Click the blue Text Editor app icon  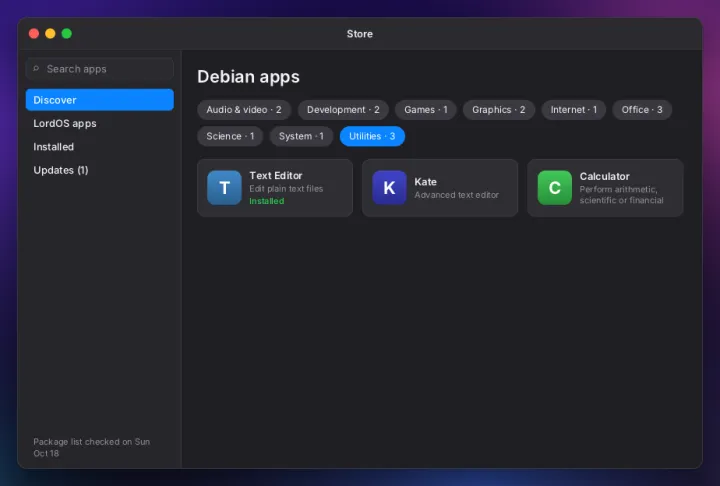[x=224, y=188]
